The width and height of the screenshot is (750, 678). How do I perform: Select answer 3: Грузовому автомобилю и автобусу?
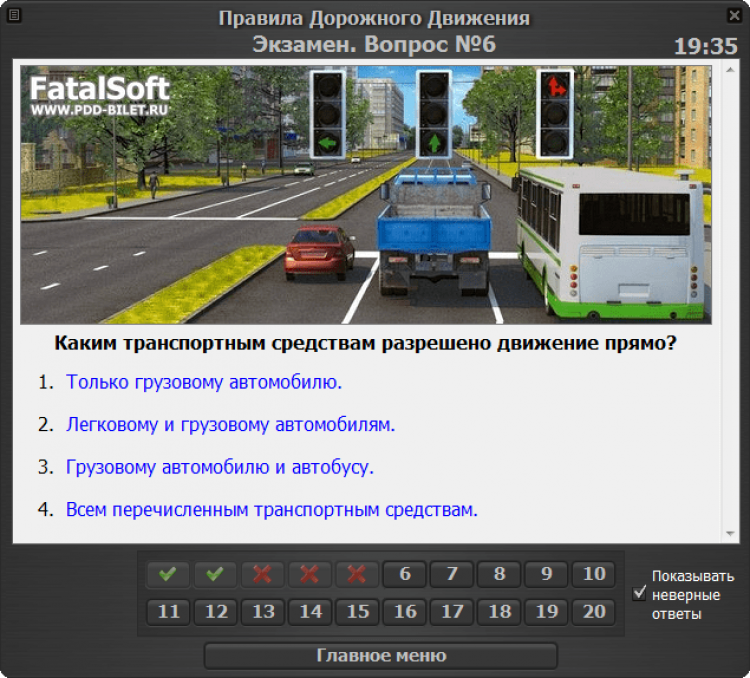(220, 467)
